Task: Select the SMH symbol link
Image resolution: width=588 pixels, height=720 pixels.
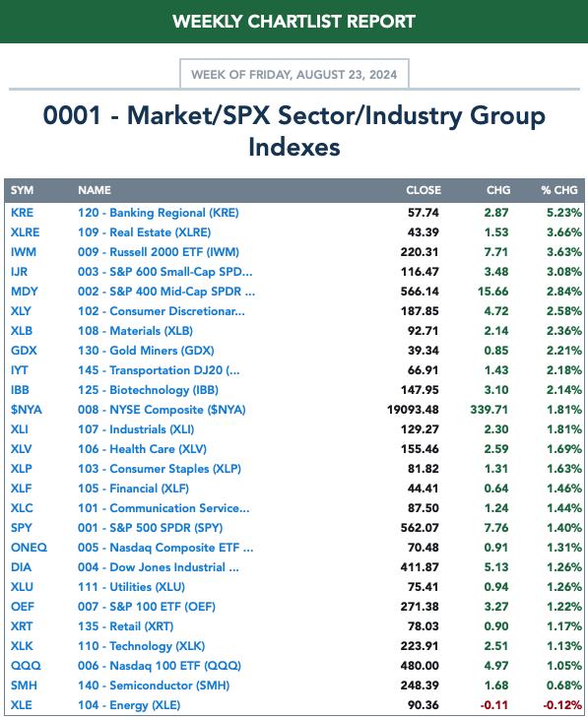Action: (x=24, y=686)
